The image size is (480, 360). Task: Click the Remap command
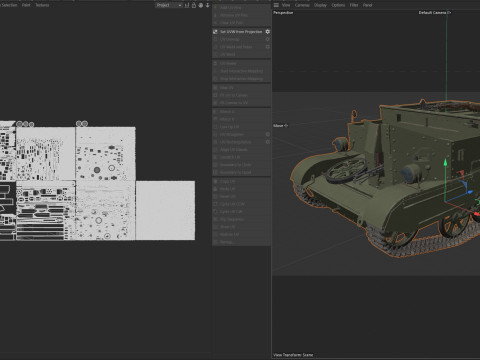tap(241, 242)
